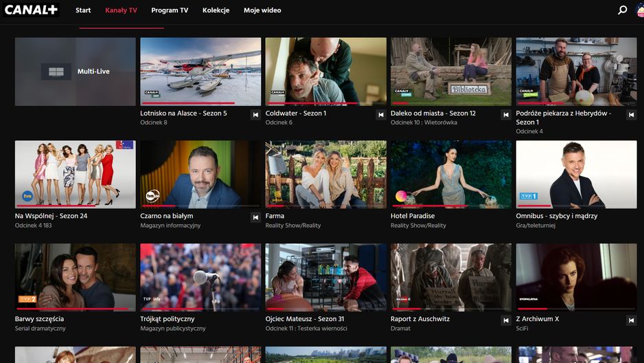The image size is (644, 363).
Task: Restart Podróże piekarza z Hebrydów icon
Action: tap(631, 115)
